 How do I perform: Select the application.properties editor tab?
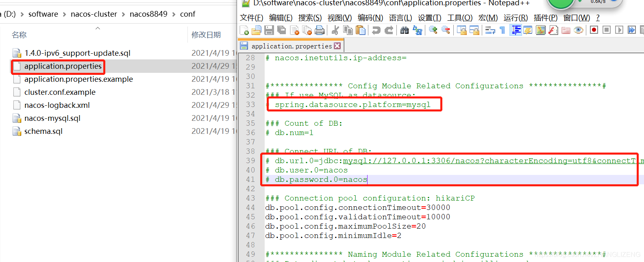click(291, 46)
